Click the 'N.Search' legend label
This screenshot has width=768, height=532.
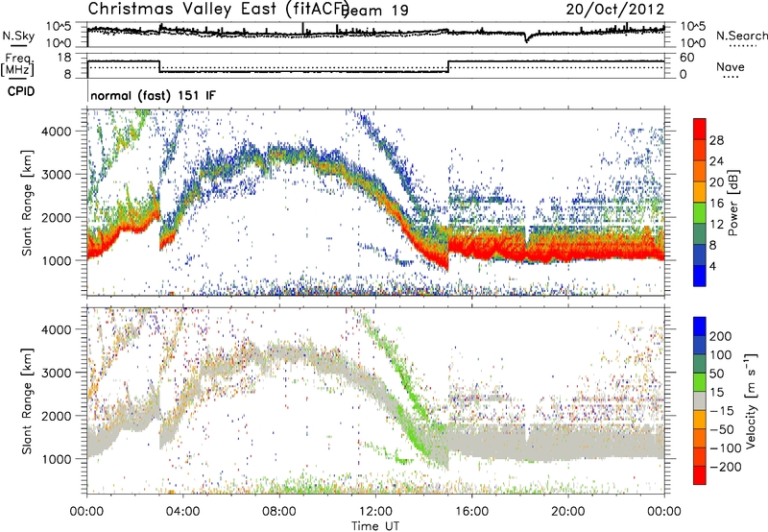coord(741,36)
